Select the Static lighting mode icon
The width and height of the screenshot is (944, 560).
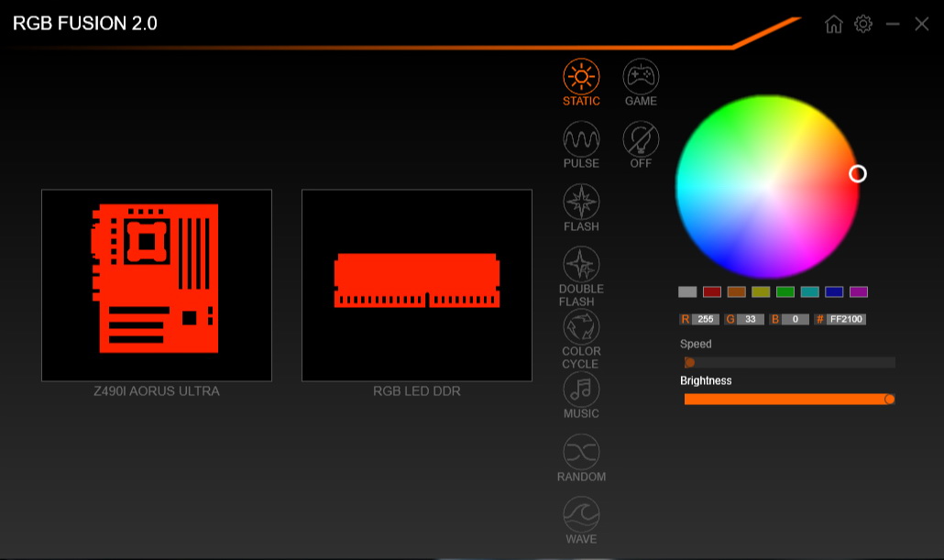(581, 77)
